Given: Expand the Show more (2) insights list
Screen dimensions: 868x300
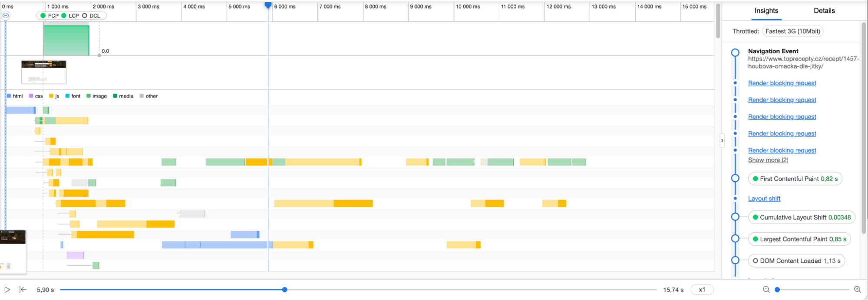Looking at the screenshot, I should pyautogui.click(x=768, y=160).
